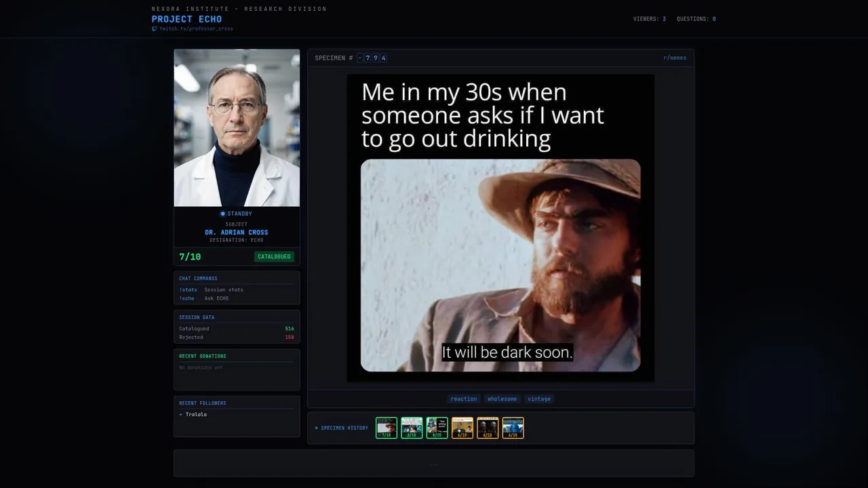Click the Twitch icon beside the channel link
Image resolution: width=868 pixels, height=488 pixels.
tap(155, 28)
